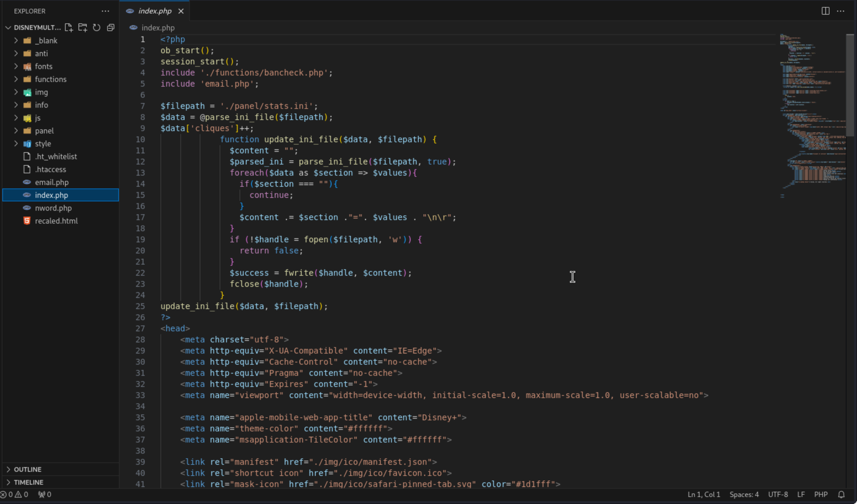Image resolution: width=857 pixels, height=504 pixels.
Task: Change end of line sequence LF
Action: (801, 494)
